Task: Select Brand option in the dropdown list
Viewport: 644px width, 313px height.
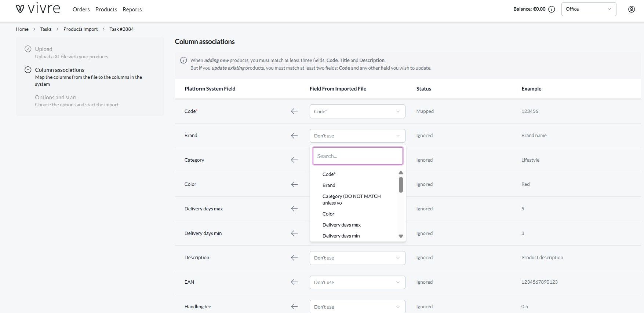Action: click(x=329, y=185)
